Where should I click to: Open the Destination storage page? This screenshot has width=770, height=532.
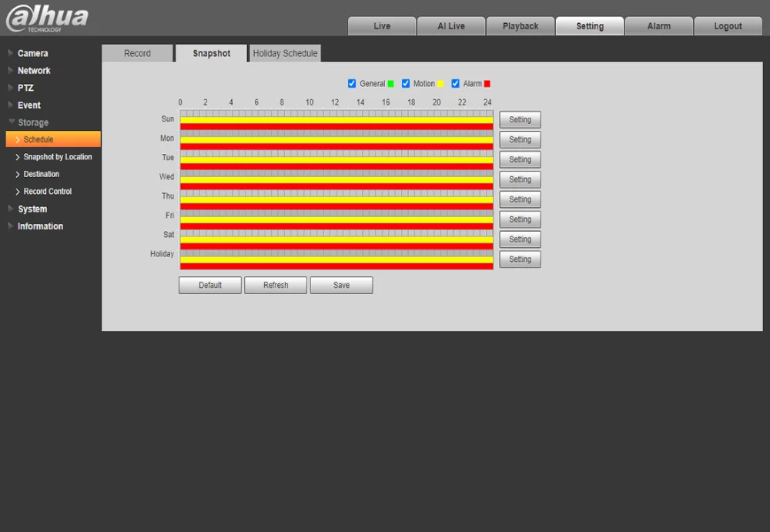click(x=42, y=174)
